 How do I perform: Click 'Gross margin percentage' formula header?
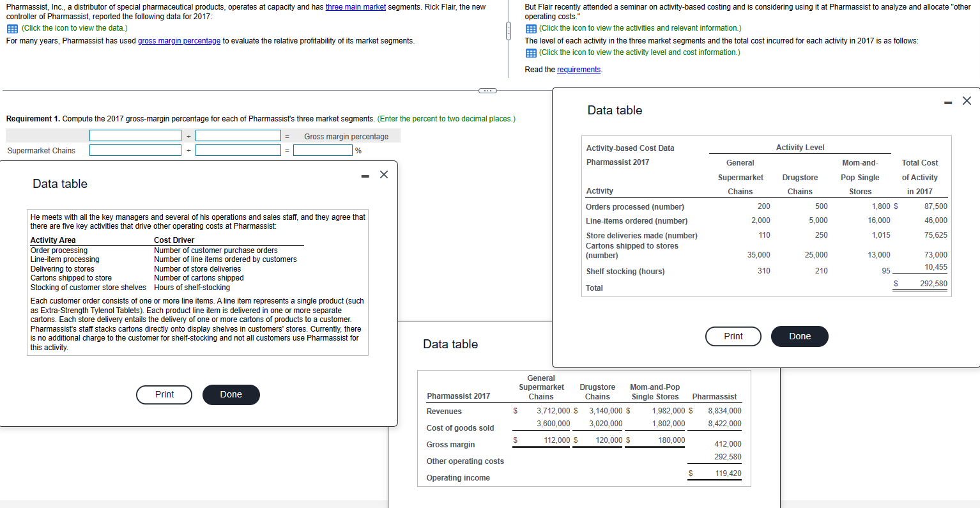(x=346, y=137)
